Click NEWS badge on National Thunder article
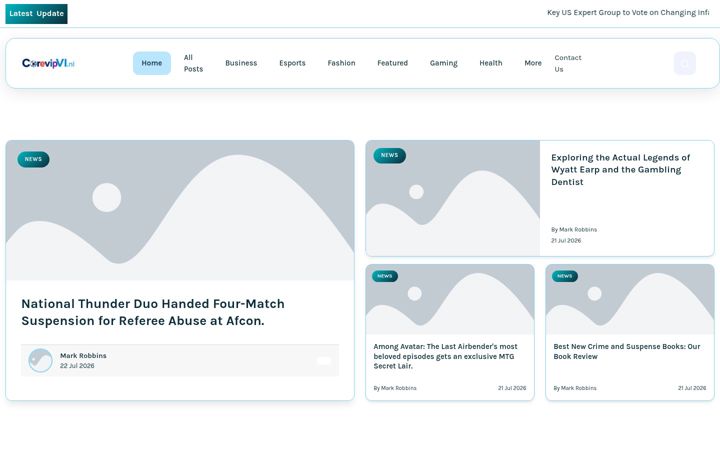The width and height of the screenshot is (720, 450). pos(33,159)
